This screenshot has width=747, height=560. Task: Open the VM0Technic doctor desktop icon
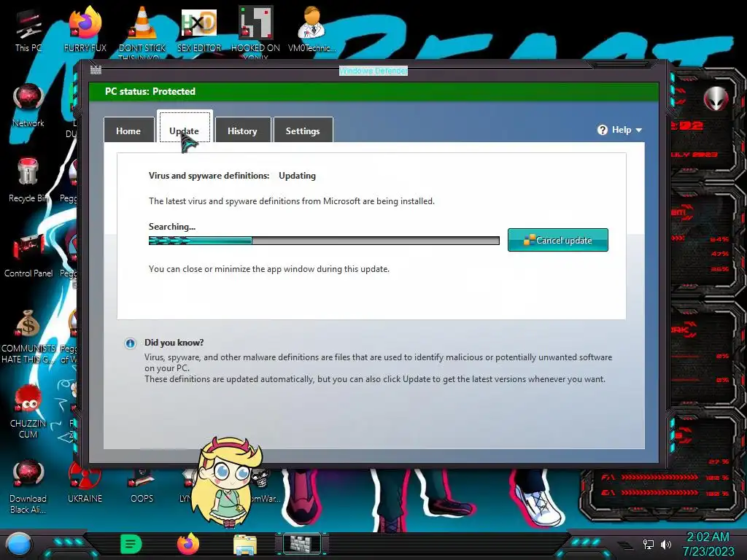[x=311, y=28]
